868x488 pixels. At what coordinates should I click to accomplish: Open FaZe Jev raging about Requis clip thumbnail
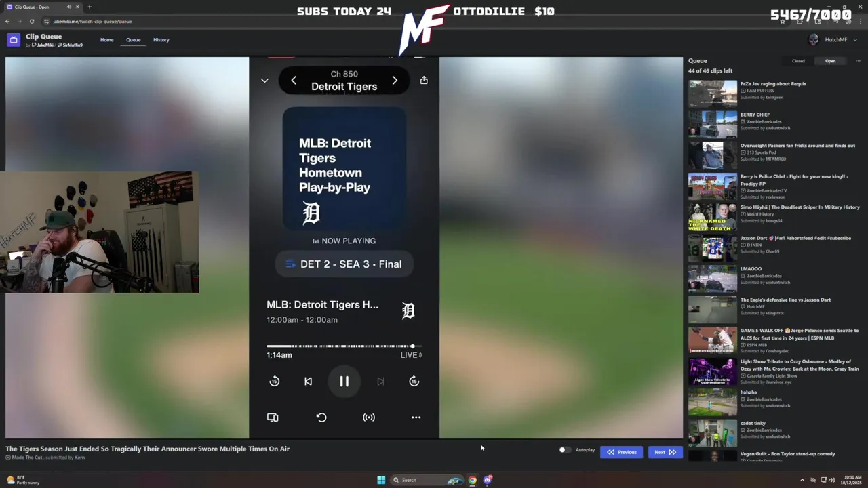click(x=713, y=92)
